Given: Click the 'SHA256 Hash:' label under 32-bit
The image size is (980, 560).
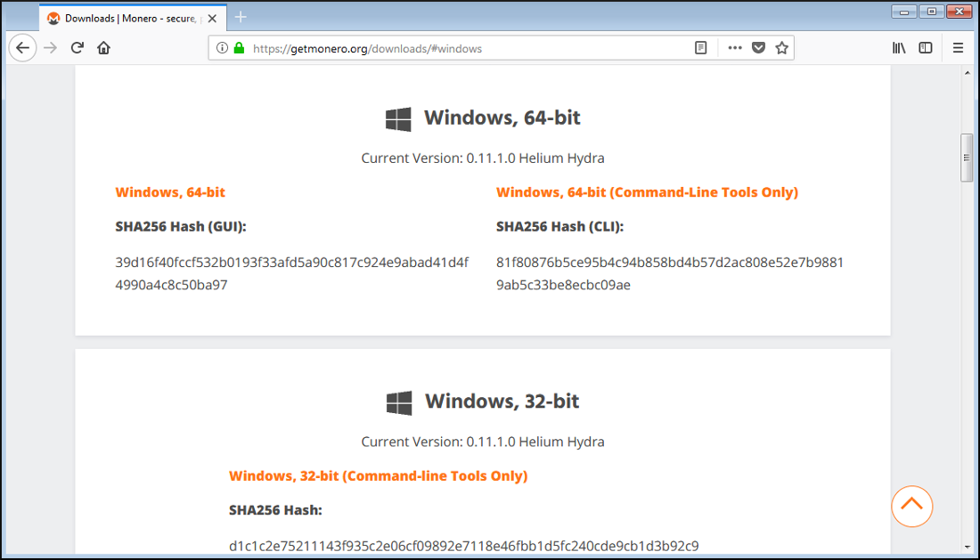Looking at the screenshot, I should [275, 510].
